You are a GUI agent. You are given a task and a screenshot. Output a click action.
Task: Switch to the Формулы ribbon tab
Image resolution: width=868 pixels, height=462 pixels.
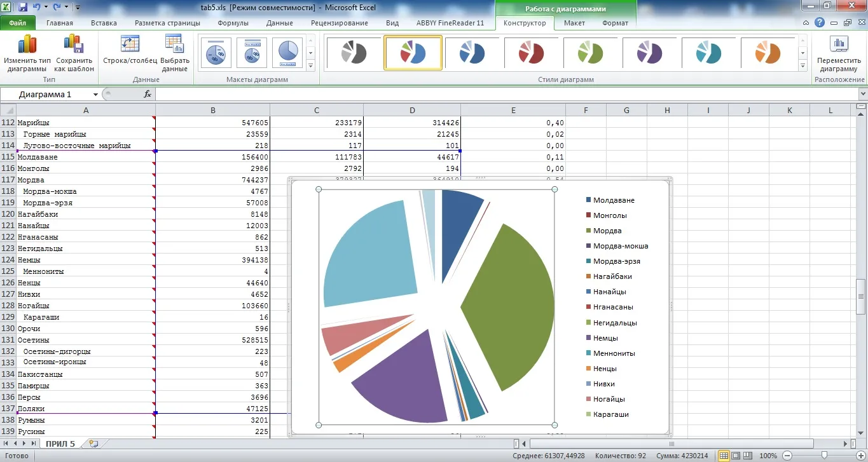[x=233, y=23]
